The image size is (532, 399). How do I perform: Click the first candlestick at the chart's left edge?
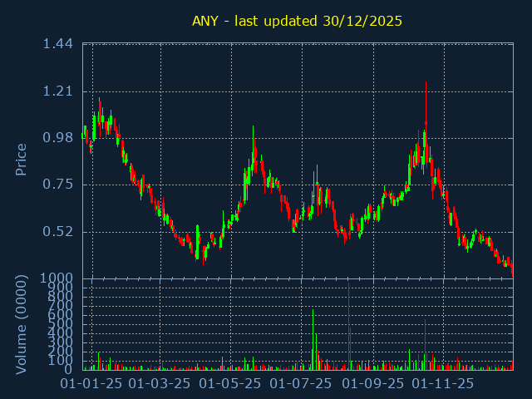[x=83, y=133]
